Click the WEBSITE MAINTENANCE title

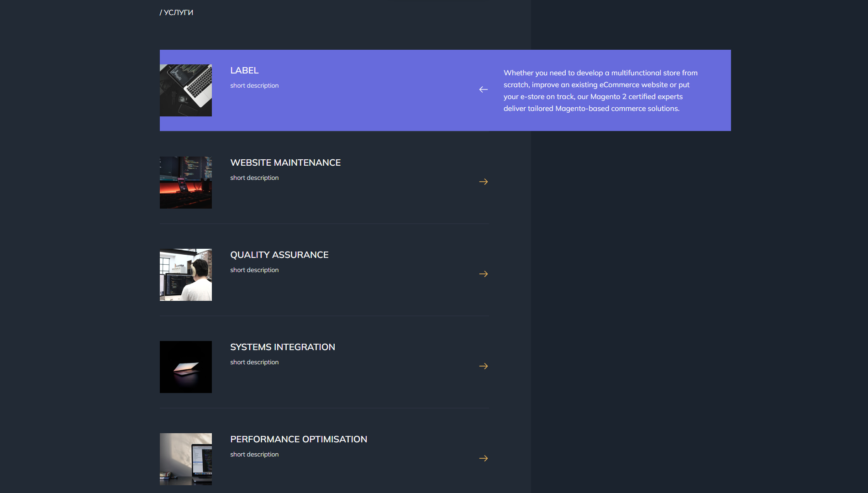click(x=285, y=163)
